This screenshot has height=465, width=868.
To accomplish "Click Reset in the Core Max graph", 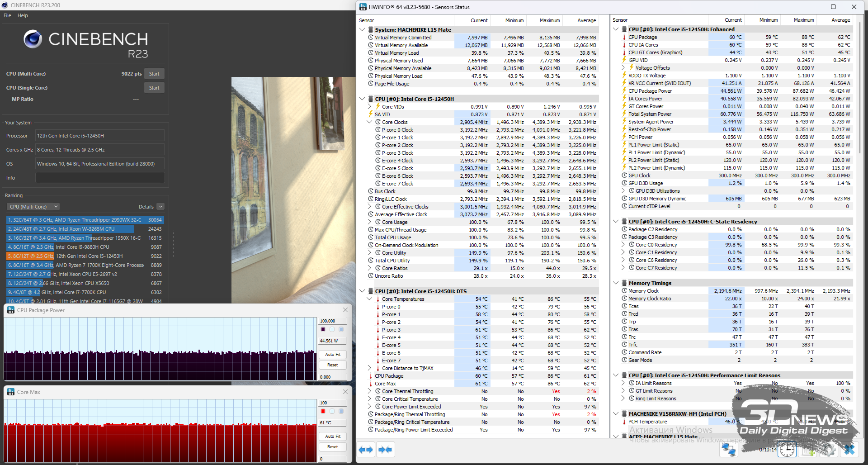I will pos(333,447).
